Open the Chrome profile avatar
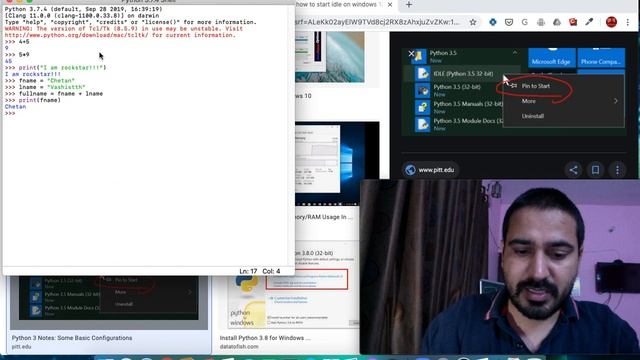This screenshot has height=360, width=640. click(611, 22)
